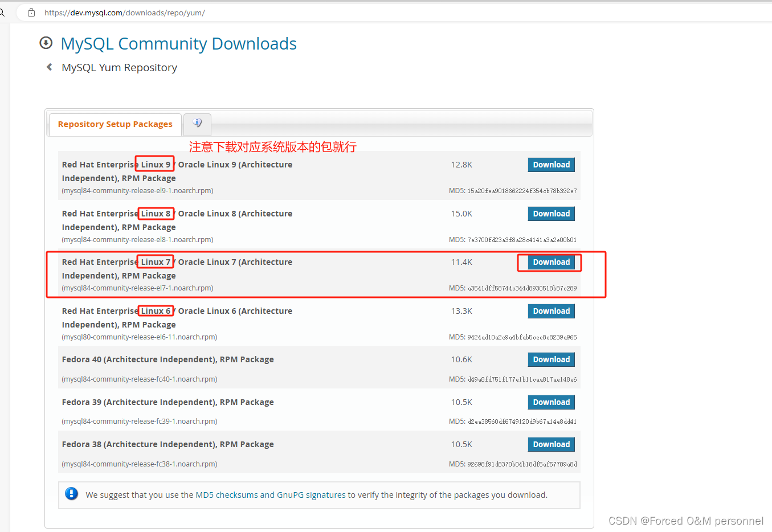The width and height of the screenshot is (772, 532).
Task: Open MD5 checksums and GnuPG signatures link
Action: point(271,495)
